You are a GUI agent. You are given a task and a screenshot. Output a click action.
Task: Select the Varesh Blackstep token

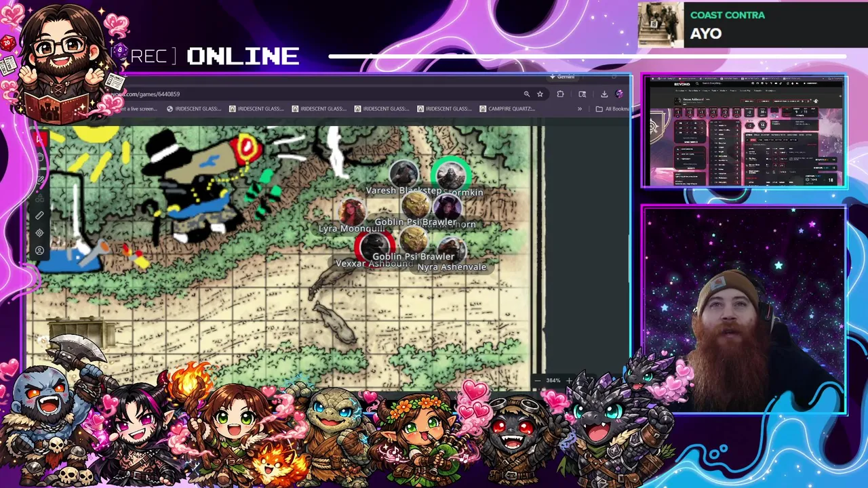click(x=403, y=175)
